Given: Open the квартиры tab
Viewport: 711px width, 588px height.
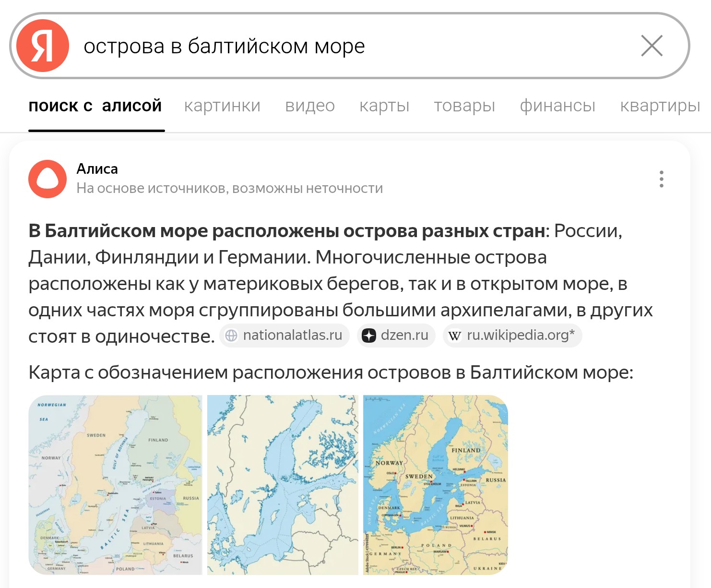Looking at the screenshot, I should pos(660,106).
